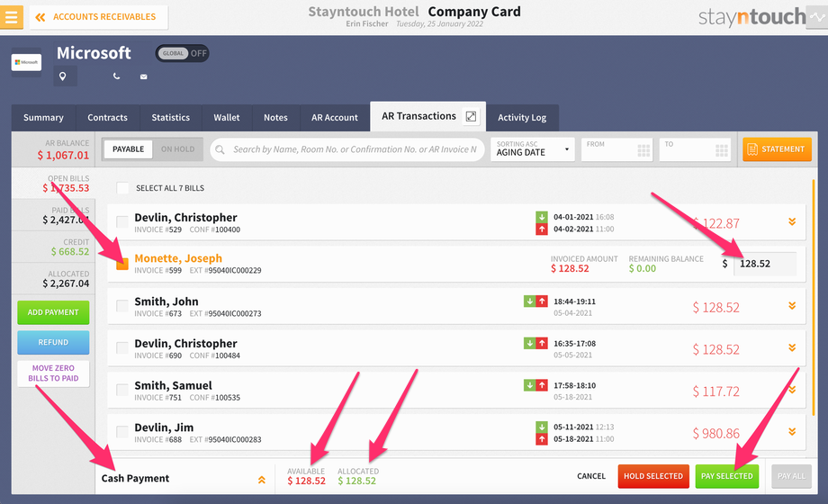Click departure arrow icon for Devlin, Jim row

542,439
